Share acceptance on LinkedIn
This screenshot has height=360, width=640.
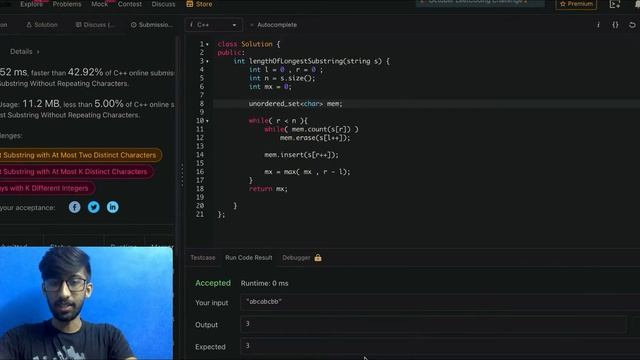click(113, 207)
